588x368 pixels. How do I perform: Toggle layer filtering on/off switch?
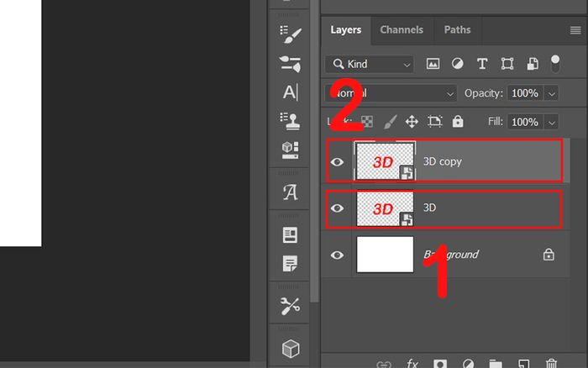[555, 64]
